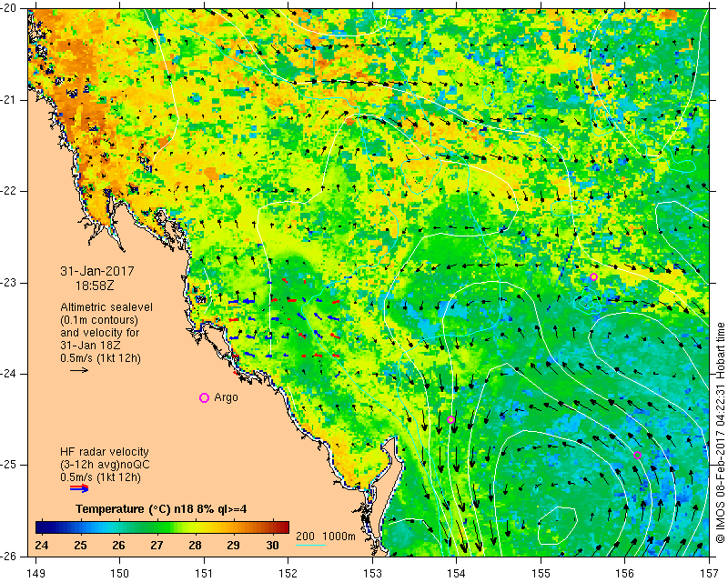
Task: Click the '(0.1m contours)' text
Action: [99, 320]
